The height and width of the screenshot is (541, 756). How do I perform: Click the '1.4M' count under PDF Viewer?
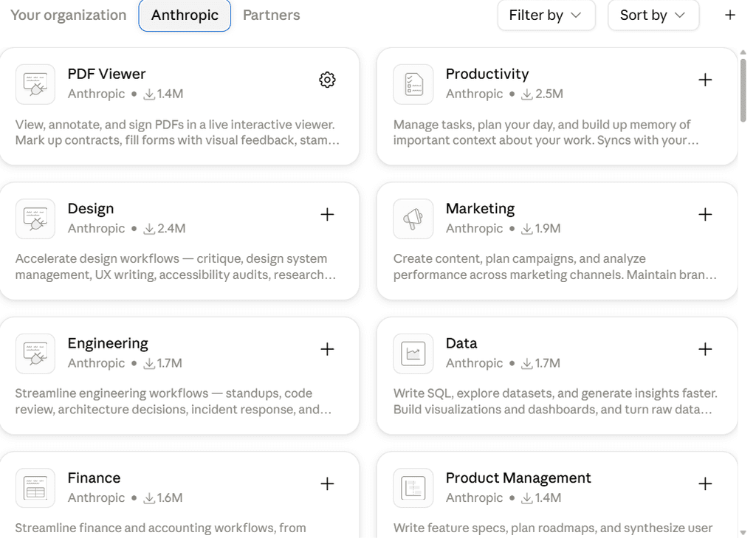[171, 94]
